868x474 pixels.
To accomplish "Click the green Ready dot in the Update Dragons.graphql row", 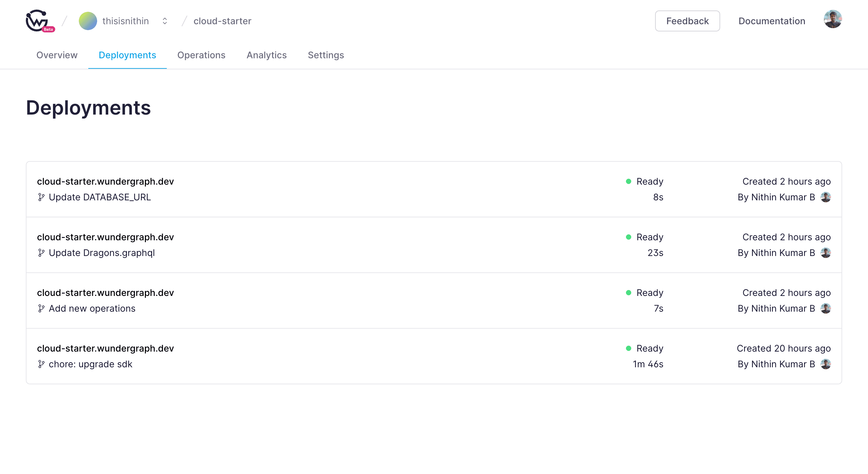I will pos(628,237).
